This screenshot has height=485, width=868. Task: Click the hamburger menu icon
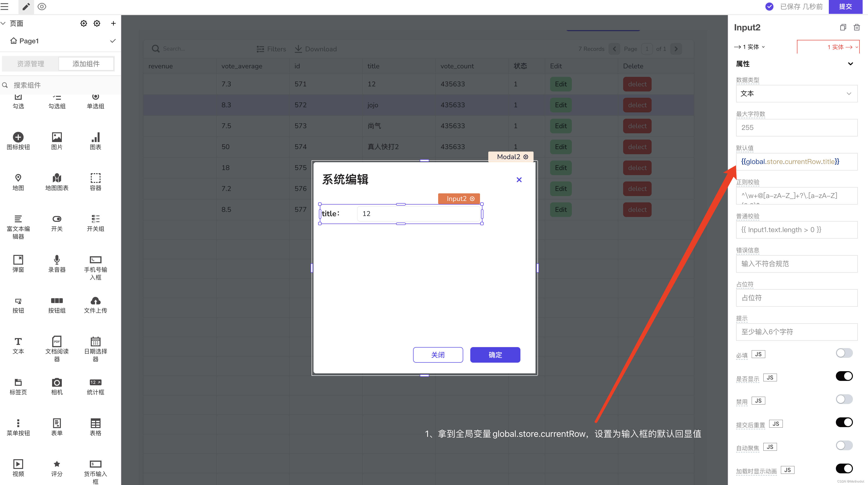[4, 6]
